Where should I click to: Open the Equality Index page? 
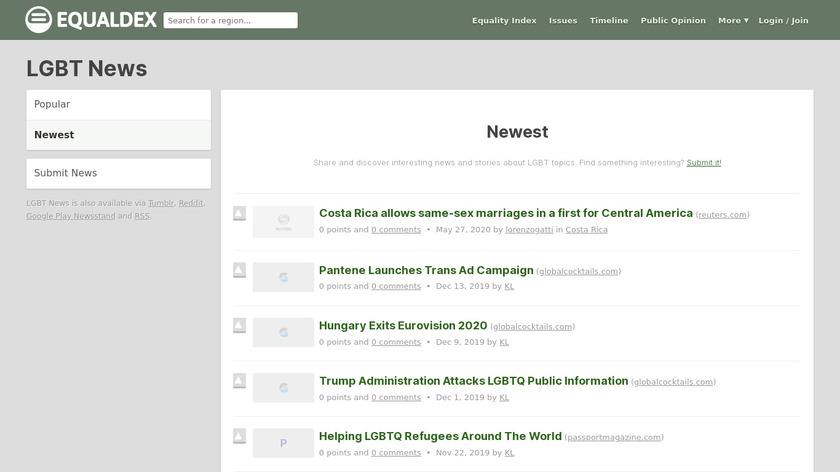coord(504,20)
